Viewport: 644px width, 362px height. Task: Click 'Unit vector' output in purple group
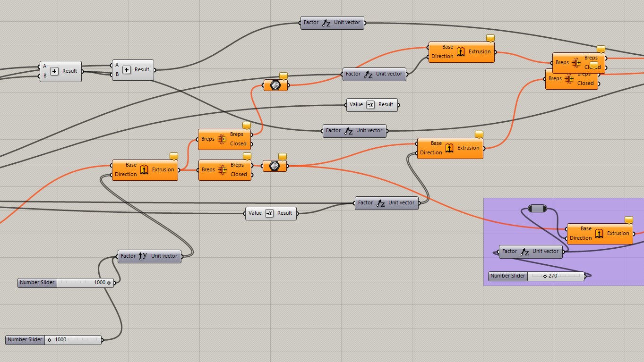pos(545,252)
